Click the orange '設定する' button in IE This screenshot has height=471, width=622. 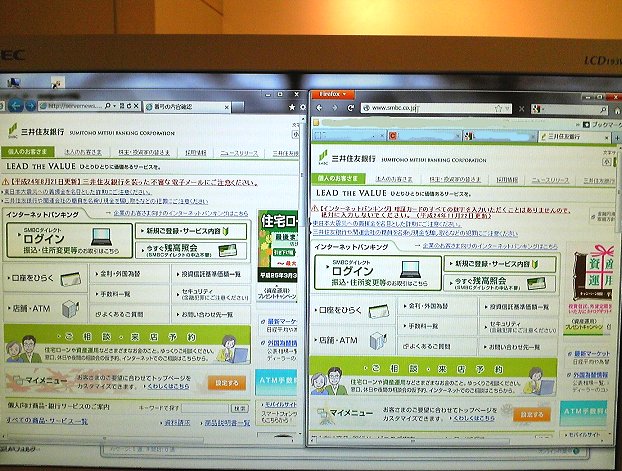[227, 383]
